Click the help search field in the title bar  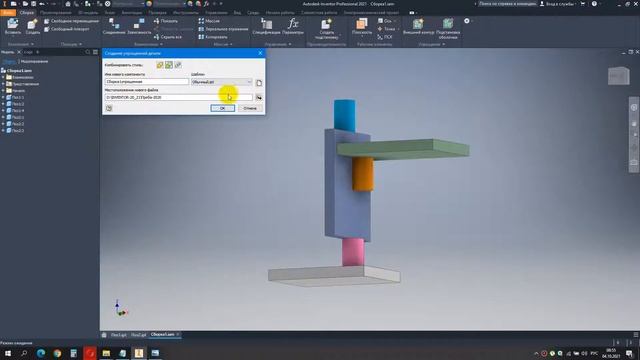(x=506, y=4)
